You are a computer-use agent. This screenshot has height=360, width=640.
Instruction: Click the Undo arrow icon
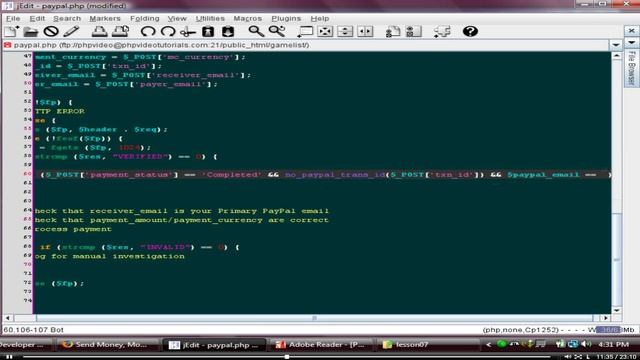pos(148,31)
